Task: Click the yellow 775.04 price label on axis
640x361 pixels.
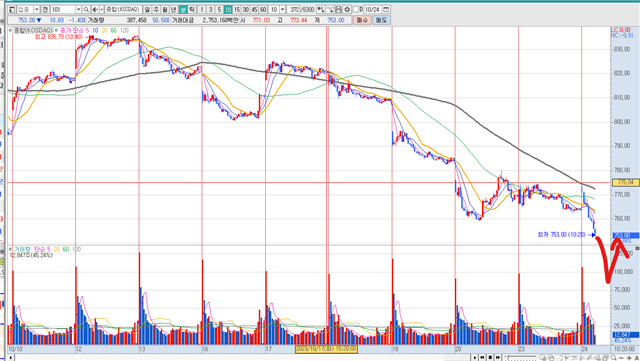Action: tap(625, 182)
